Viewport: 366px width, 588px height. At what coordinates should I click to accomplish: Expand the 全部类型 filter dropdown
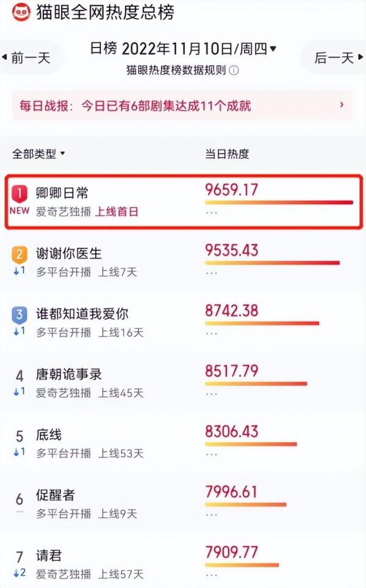(39, 154)
